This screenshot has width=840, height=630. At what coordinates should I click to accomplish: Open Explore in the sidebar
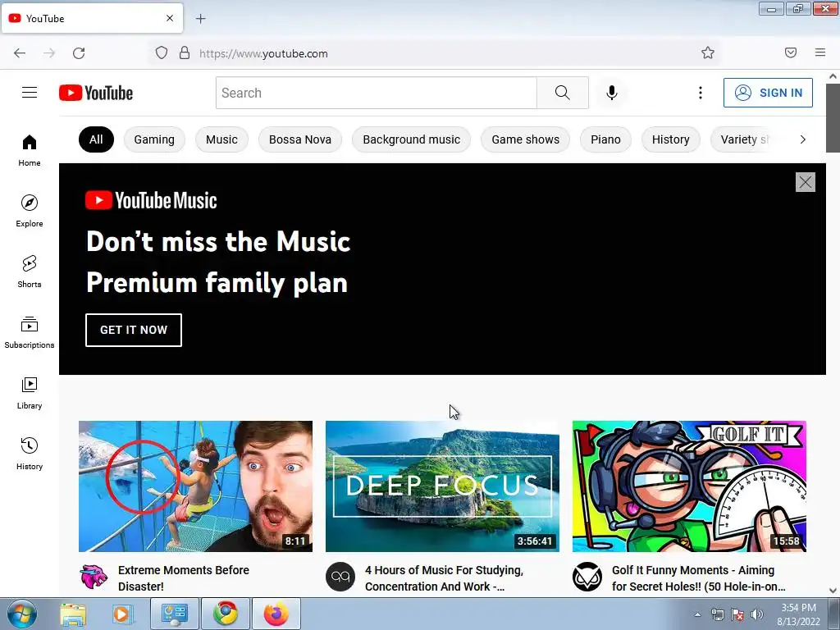30,211
